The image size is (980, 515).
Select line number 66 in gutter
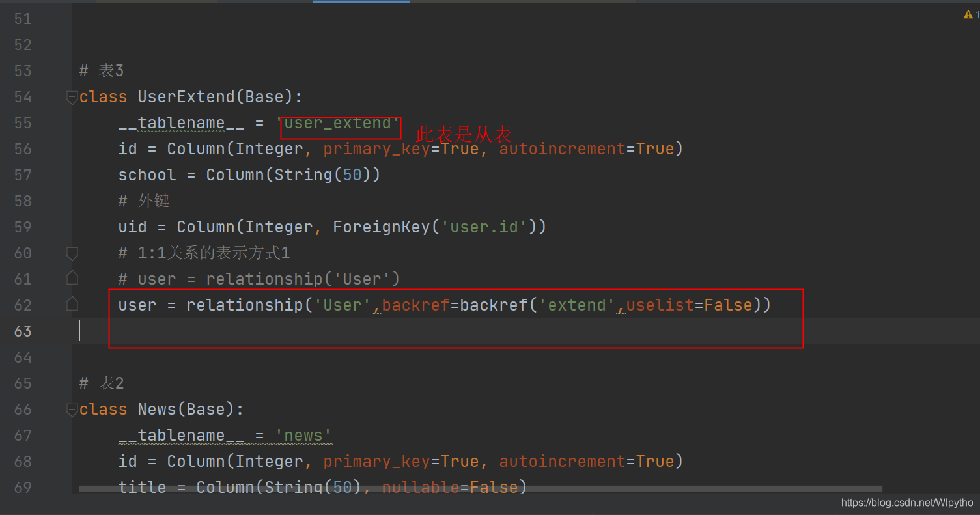point(23,410)
